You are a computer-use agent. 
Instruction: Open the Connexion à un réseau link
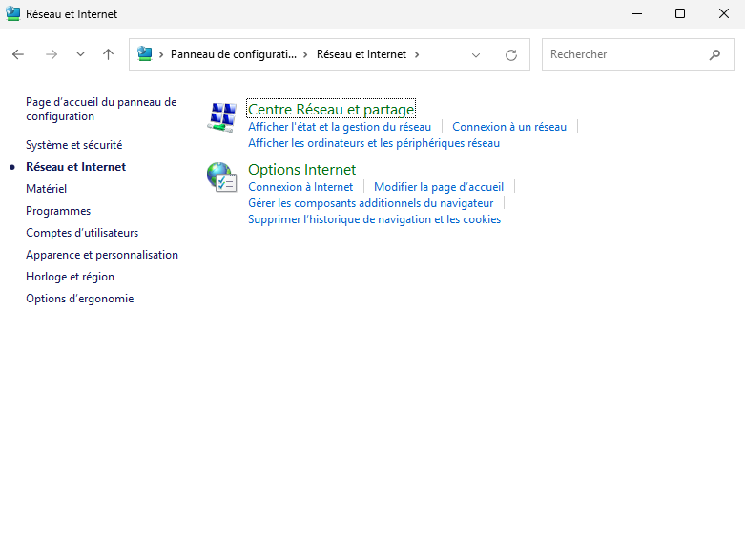tap(508, 127)
